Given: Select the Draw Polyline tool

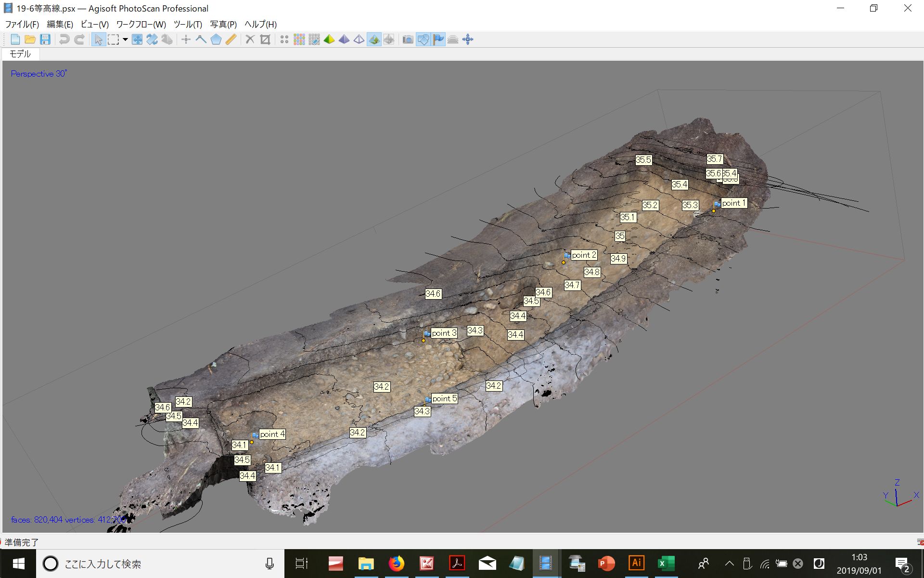Looking at the screenshot, I should pyautogui.click(x=201, y=39).
